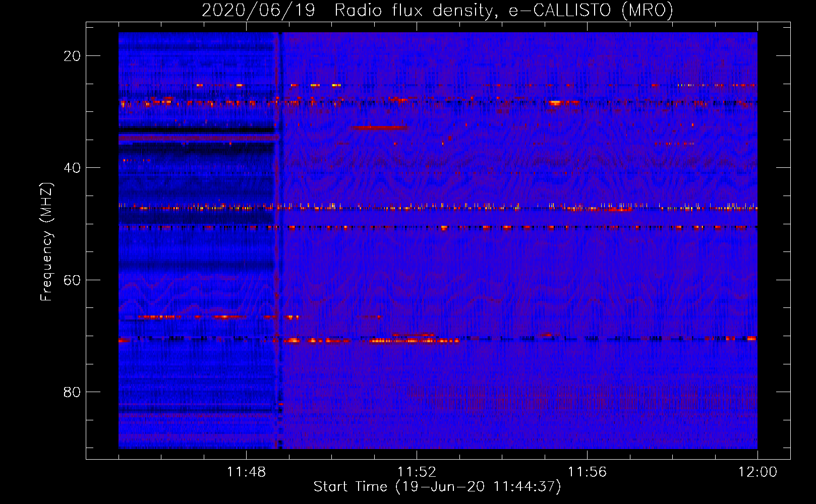Image resolution: width=816 pixels, height=504 pixels.
Task: Click the 'Start Time (19-Jun-20 11:44:37)' label
Action: pos(437,487)
